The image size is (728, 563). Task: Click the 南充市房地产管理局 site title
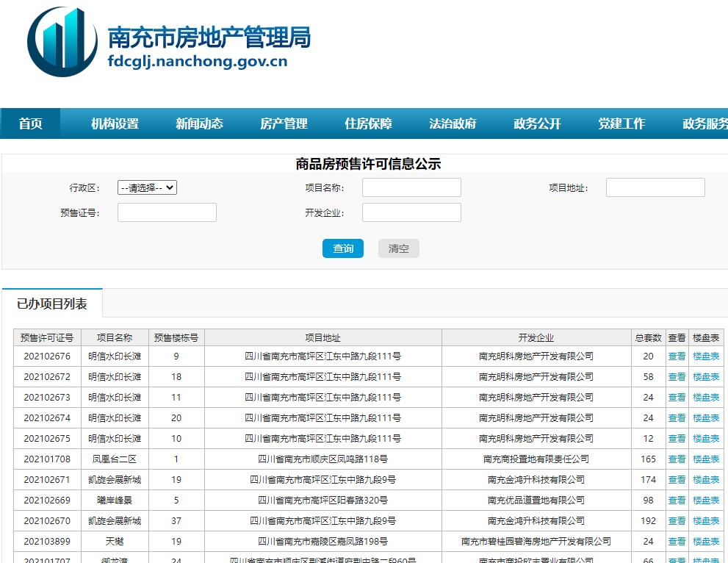tap(209, 37)
